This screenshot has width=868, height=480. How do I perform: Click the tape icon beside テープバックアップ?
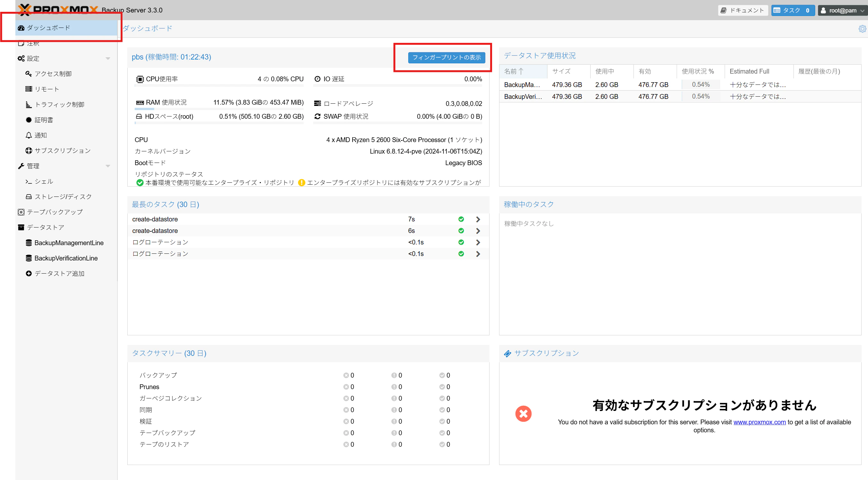pyautogui.click(x=21, y=212)
